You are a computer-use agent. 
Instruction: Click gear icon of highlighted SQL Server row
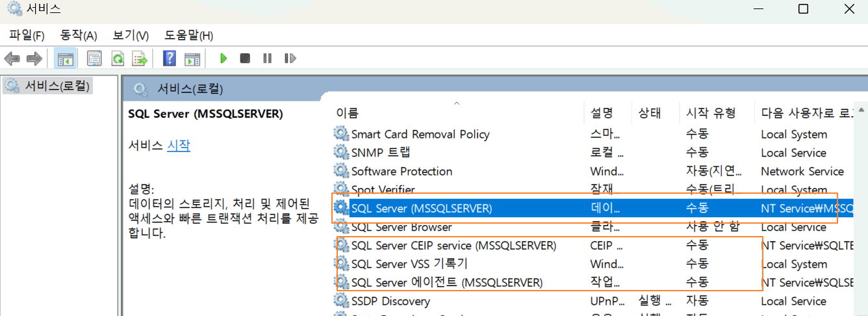click(x=341, y=208)
